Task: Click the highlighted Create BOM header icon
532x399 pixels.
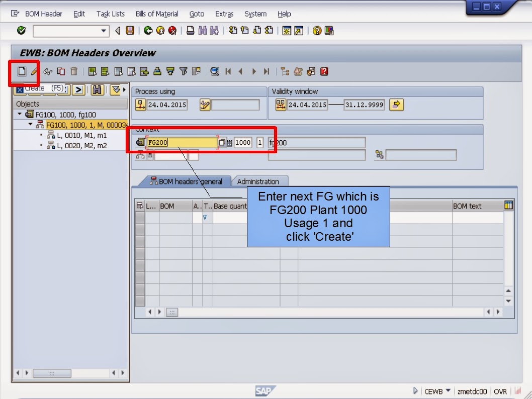Action: 22,71
